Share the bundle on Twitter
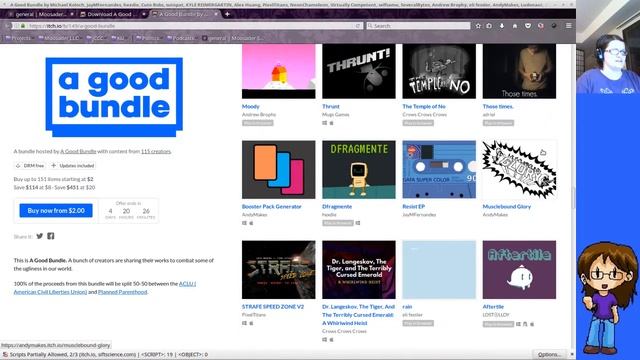640x360 pixels. (40, 236)
